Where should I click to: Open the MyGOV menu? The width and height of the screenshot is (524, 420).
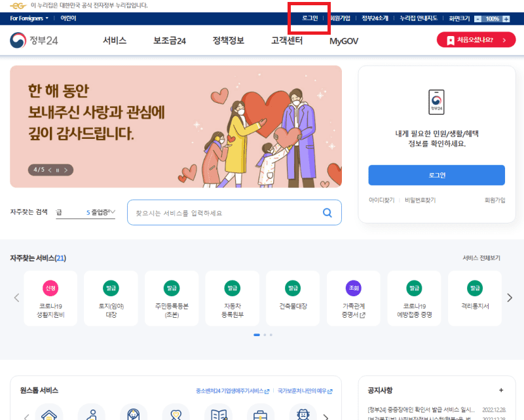343,41
